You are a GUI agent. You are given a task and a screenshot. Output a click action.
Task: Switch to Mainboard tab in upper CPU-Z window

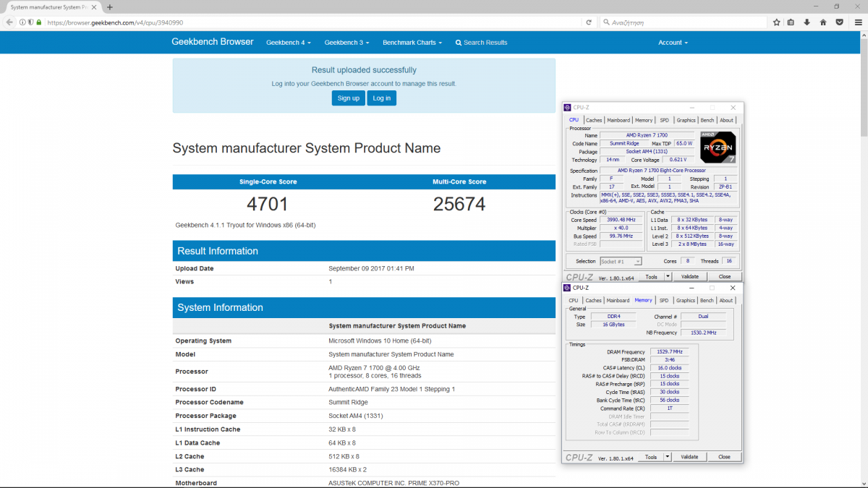click(618, 120)
